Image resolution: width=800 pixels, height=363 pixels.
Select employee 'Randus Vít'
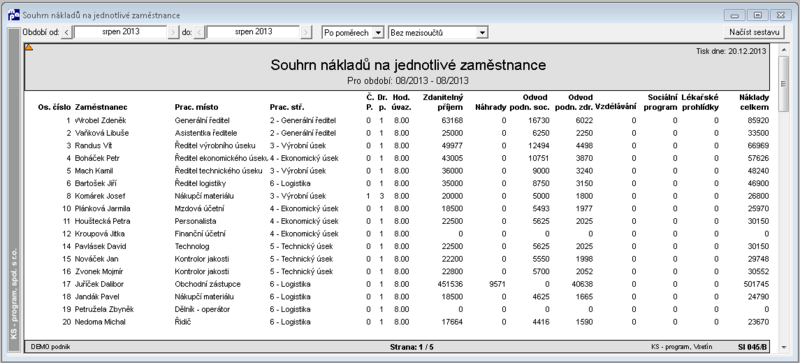tap(93, 146)
